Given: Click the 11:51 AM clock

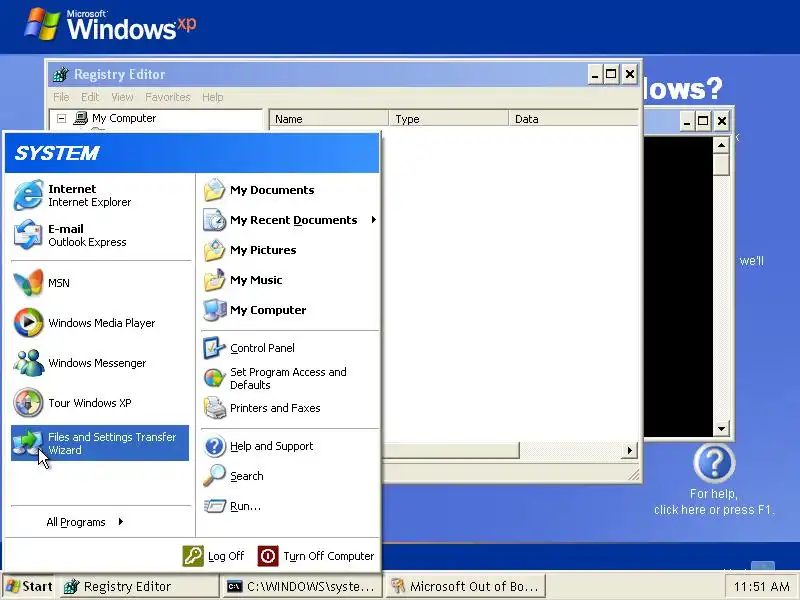Looking at the screenshot, I should (x=761, y=587).
